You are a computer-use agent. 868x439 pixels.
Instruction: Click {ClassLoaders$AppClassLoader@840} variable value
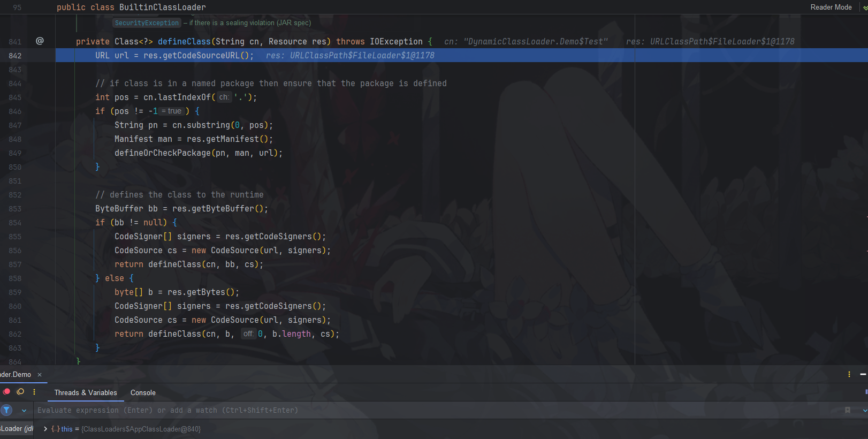coord(141,429)
